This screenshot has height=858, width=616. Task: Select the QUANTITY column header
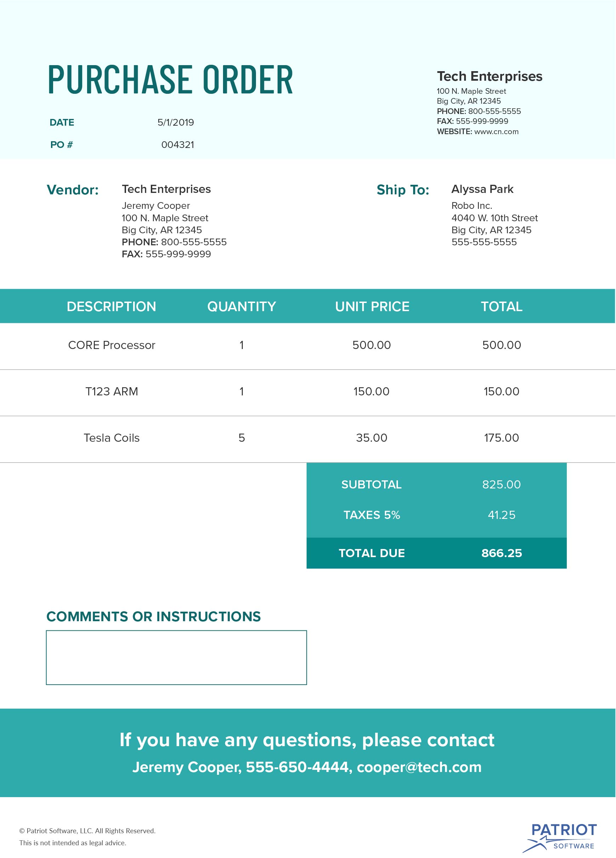pyautogui.click(x=241, y=307)
